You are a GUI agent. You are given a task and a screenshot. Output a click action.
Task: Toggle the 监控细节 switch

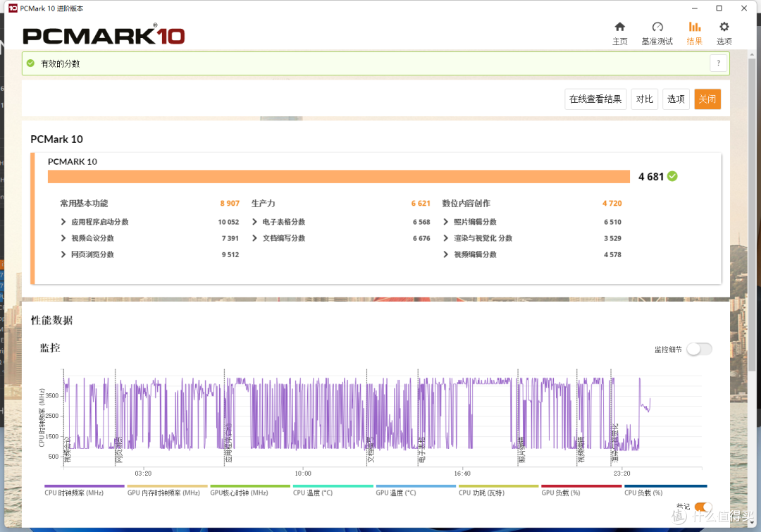(x=699, y=349)
